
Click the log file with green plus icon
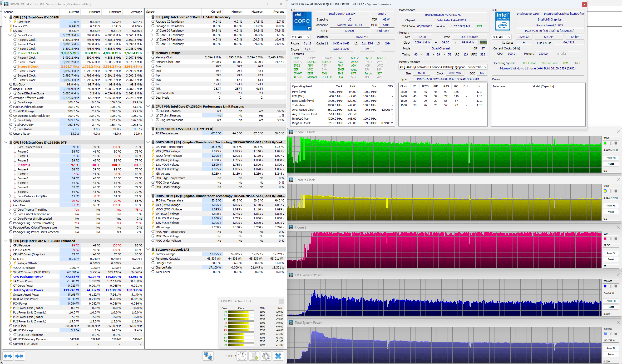click(254, 356)
